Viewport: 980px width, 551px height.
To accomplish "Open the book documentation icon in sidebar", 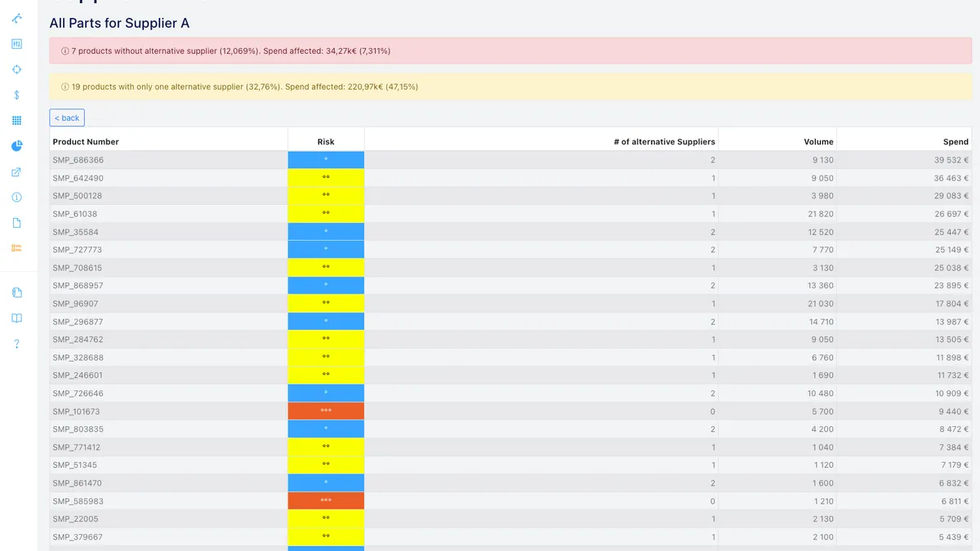I will pos(16,318).
